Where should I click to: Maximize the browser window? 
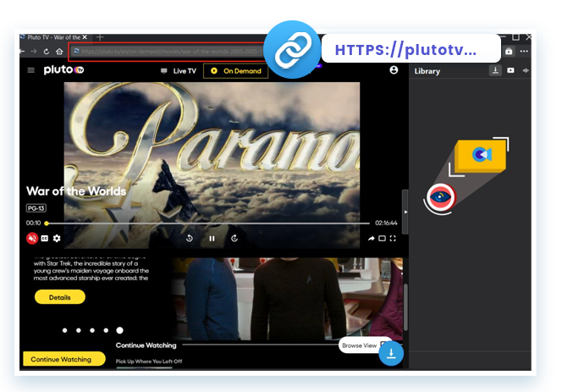pos(515,37)
